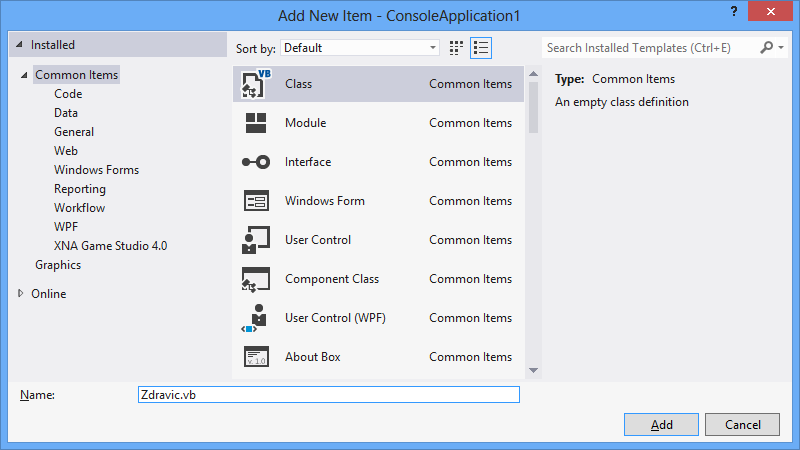Viewport: 800px width, 450px height.
Task: Switch to small icons view
Action: pos(457,47)
